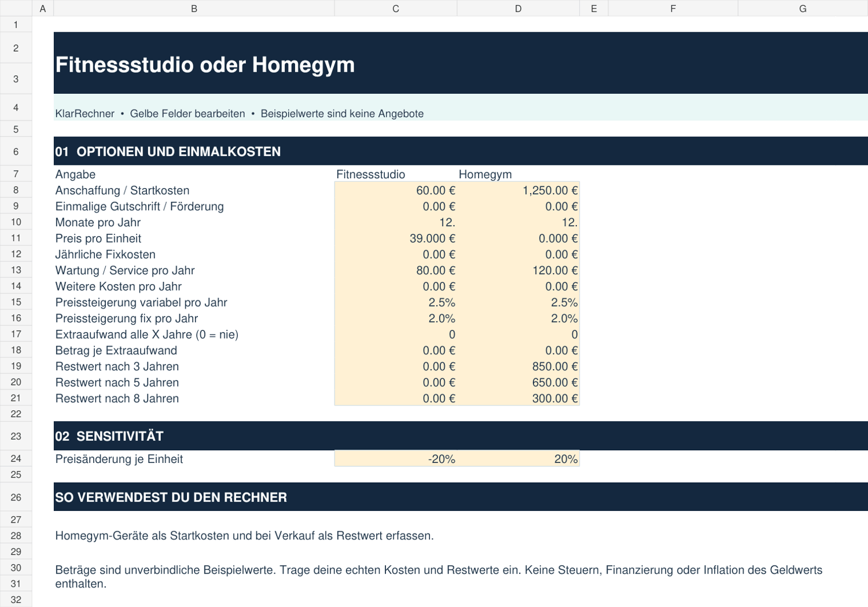Click the KlarRechner subtitle line
The width and height of the screenshot is (868, 607).
[x=240, y=113]
